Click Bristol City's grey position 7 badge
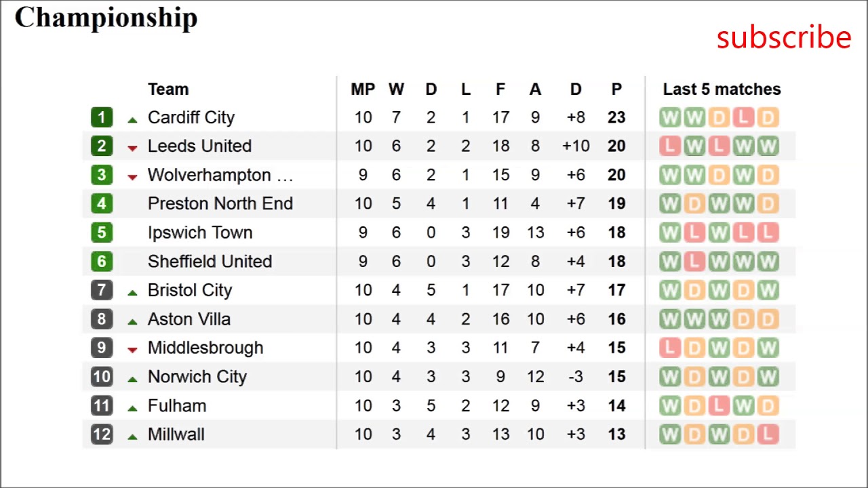This screenshot has width=868, height=488. [102, 290]
